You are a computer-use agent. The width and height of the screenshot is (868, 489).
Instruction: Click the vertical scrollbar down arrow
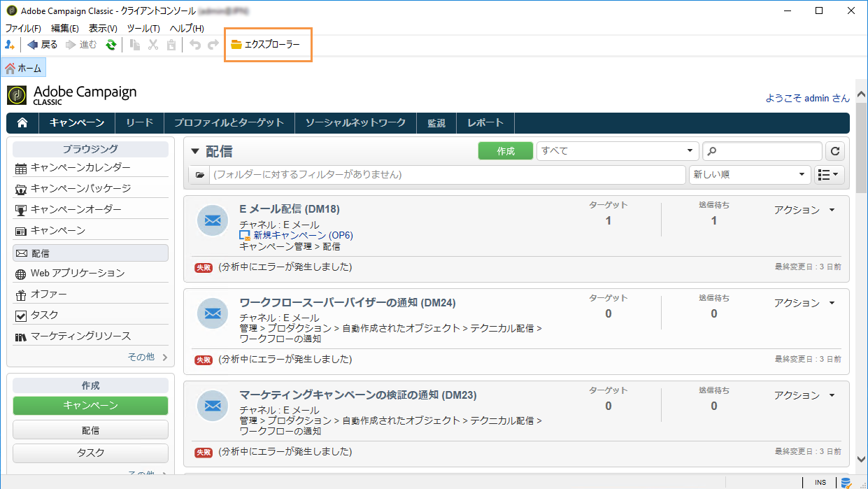click(861, 460)
